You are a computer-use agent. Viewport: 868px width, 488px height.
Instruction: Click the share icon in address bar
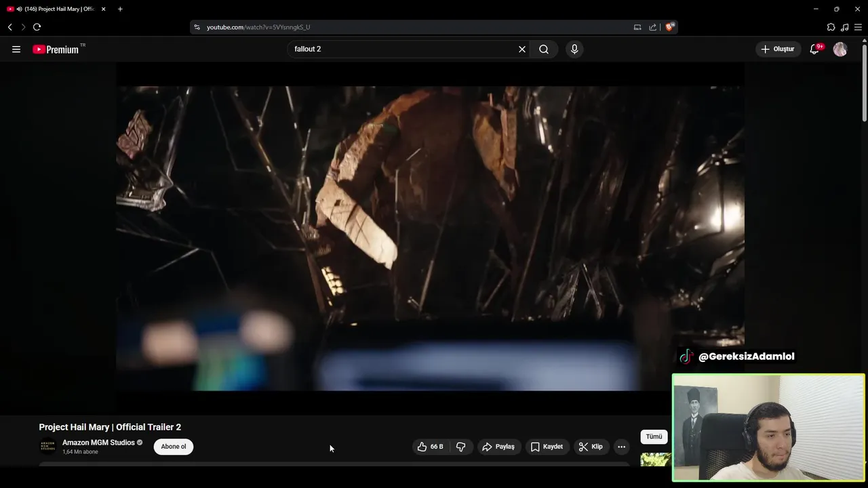[652, 27]
